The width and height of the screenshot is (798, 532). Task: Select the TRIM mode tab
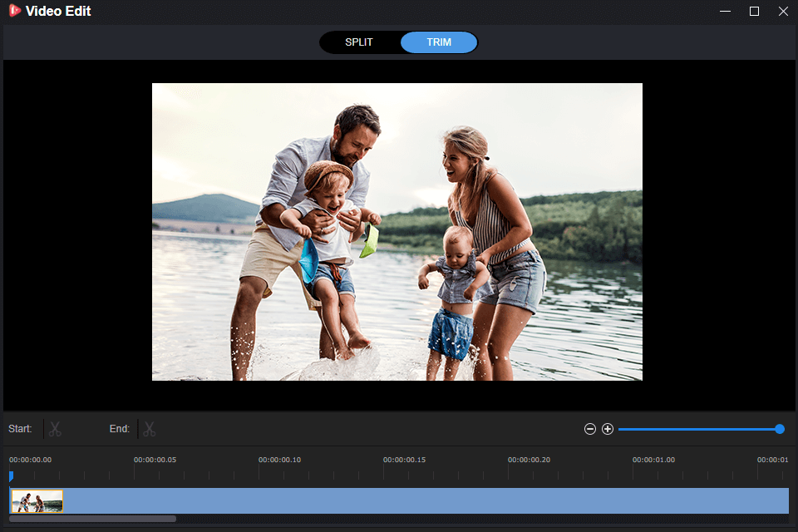pos(439,42)
